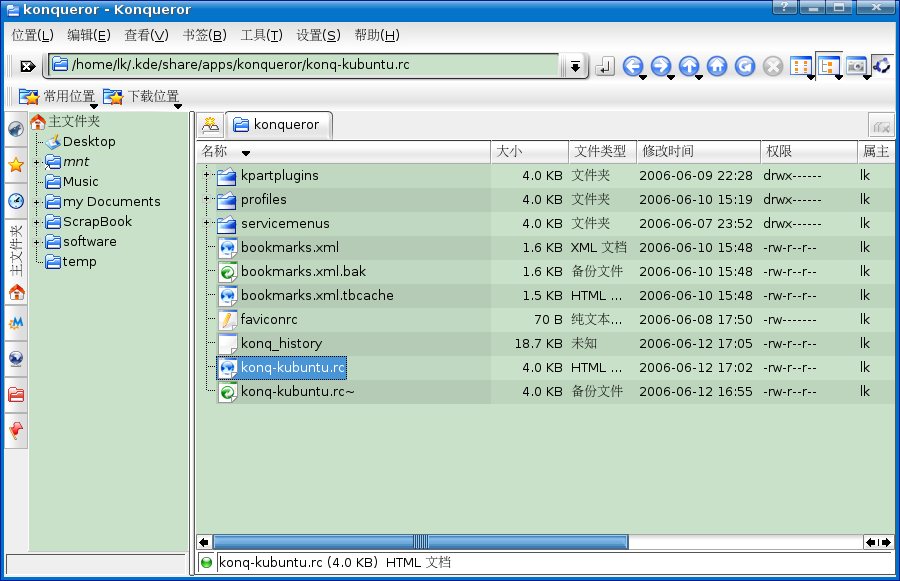Open the icon view mode dropdown arrow
Image resolution: width=900 pixels, height=581 pixels.
point(810,77)
